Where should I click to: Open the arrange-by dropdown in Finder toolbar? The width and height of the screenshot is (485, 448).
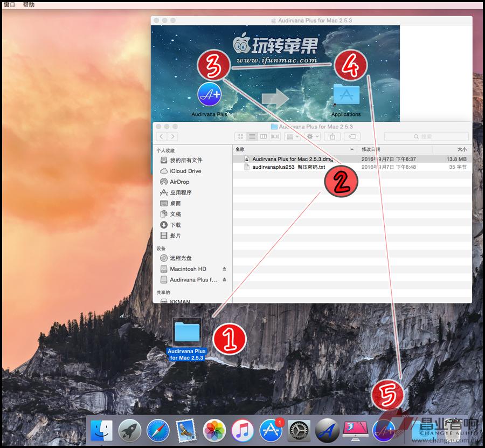tap(292, 136)
